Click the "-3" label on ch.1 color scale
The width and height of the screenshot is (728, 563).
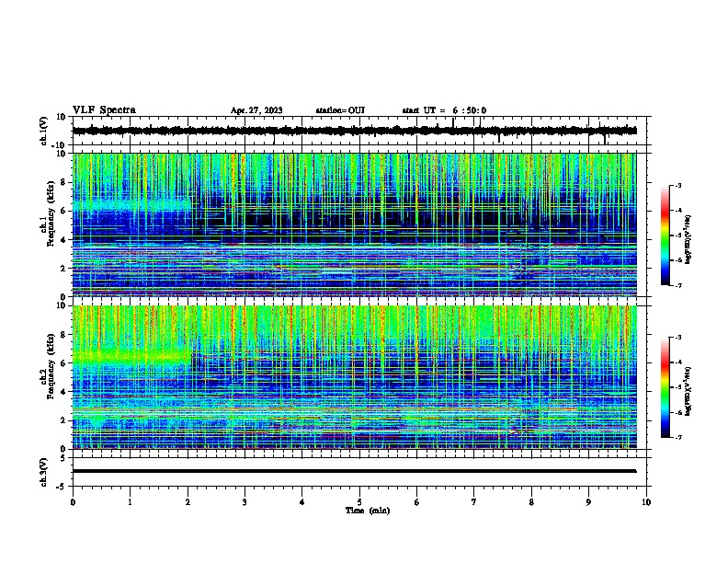tap(677, 186)
